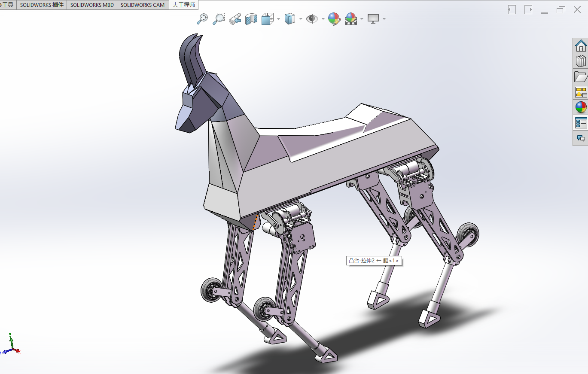The image size is (588, 374).
Task: Return to the Previous View
Action: click(235, 18)
